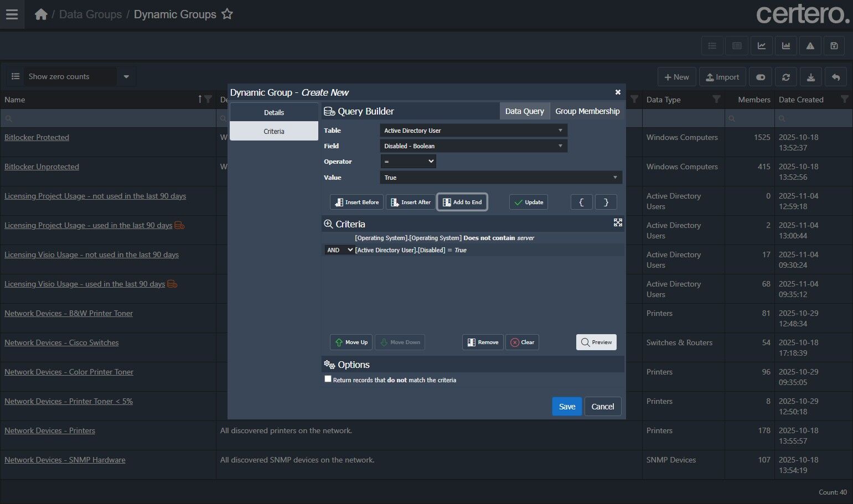Open the Table dropdown showing Active Directory User

pos(473,131)
